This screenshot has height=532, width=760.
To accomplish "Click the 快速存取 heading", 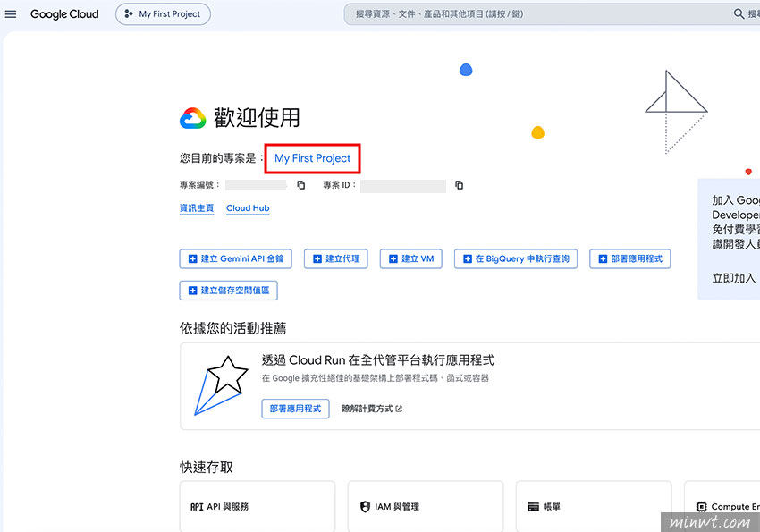I will point(207,467).
